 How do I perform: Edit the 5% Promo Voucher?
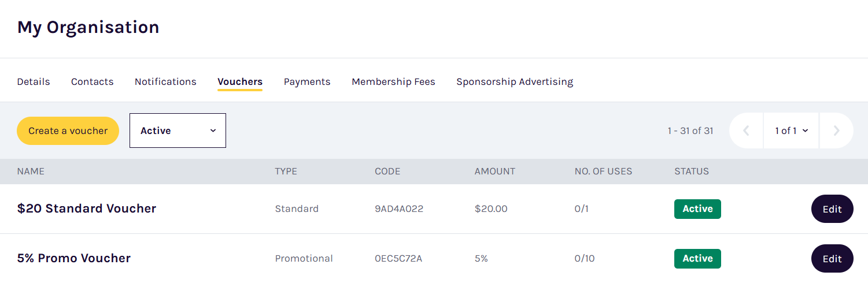[x=832, y=259]
